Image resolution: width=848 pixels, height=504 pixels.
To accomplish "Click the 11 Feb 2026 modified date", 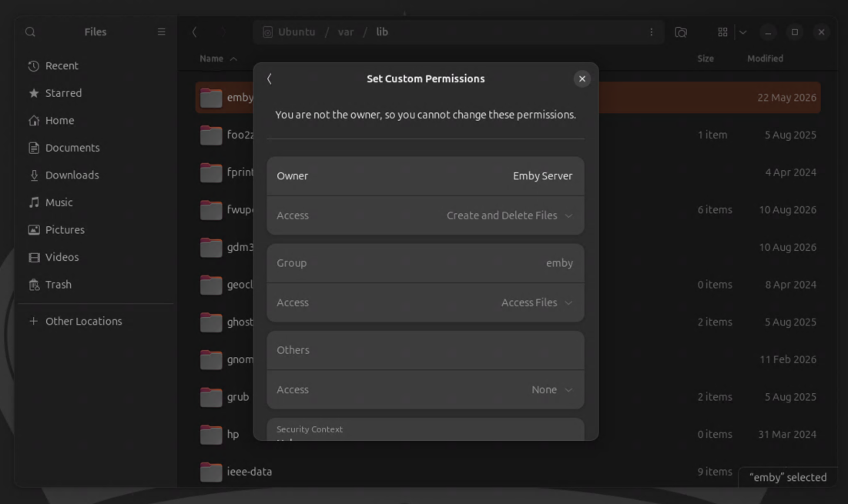I will click(788, 360).
